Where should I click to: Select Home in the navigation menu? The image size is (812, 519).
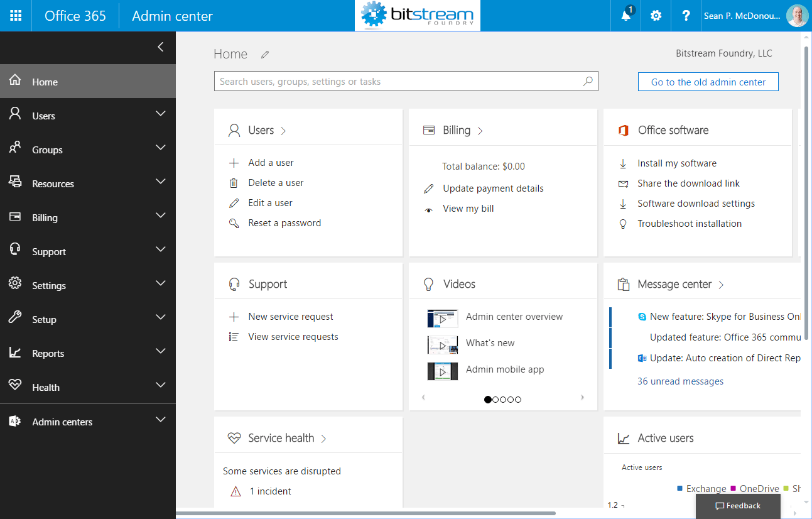point(45,81)
